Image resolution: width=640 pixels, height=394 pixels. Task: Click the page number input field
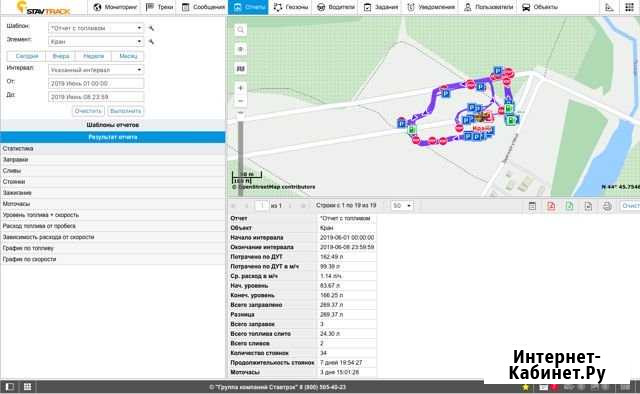(262, 206)
